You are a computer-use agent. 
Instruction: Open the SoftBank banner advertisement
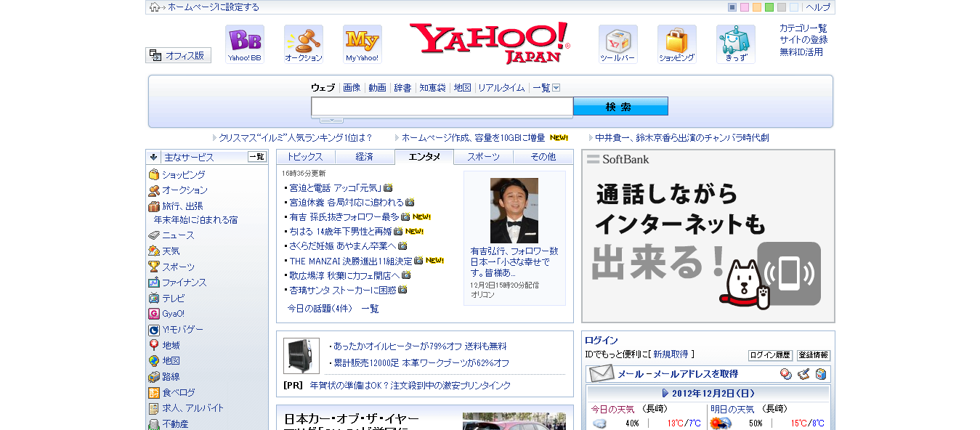[x=708, y=236]
